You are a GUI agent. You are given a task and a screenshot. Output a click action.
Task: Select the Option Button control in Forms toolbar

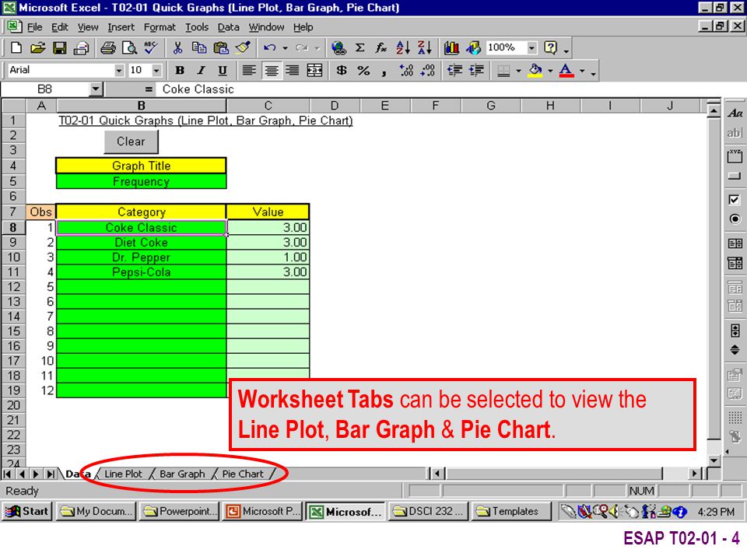point(734,219)
